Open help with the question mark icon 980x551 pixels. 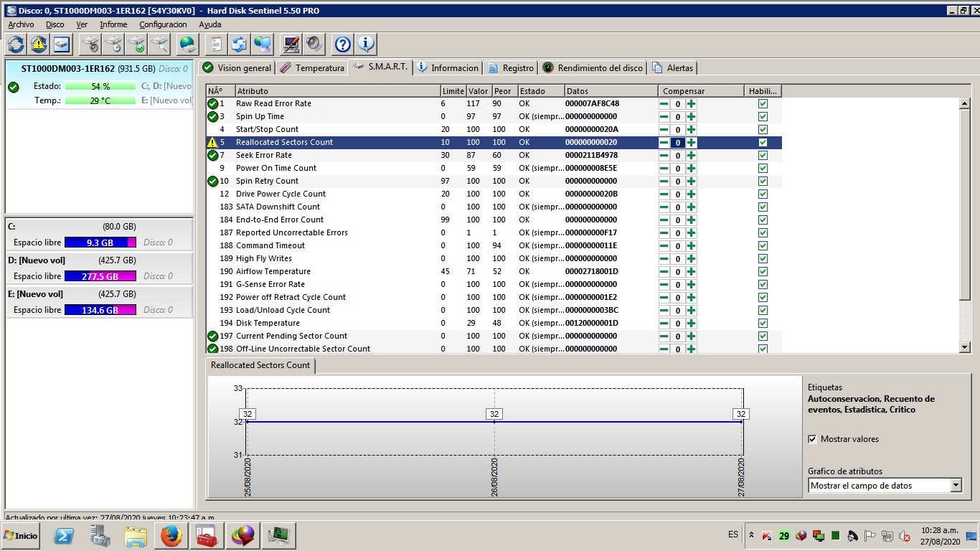pos(343,44)
